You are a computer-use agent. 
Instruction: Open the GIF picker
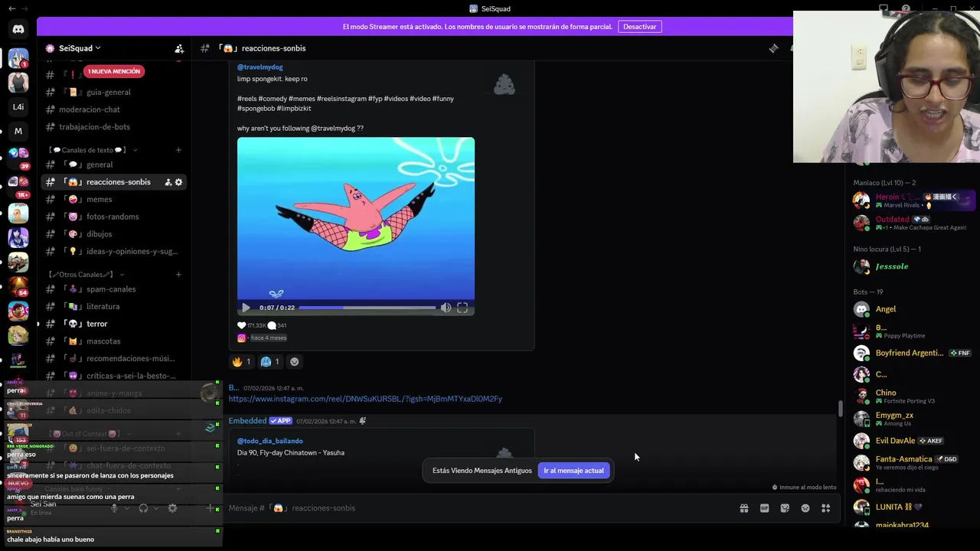[x=764, y=508]
